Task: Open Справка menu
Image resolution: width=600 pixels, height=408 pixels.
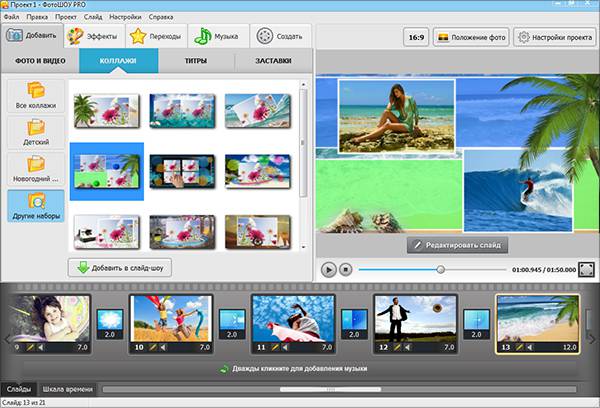Action: pos(161,17)
